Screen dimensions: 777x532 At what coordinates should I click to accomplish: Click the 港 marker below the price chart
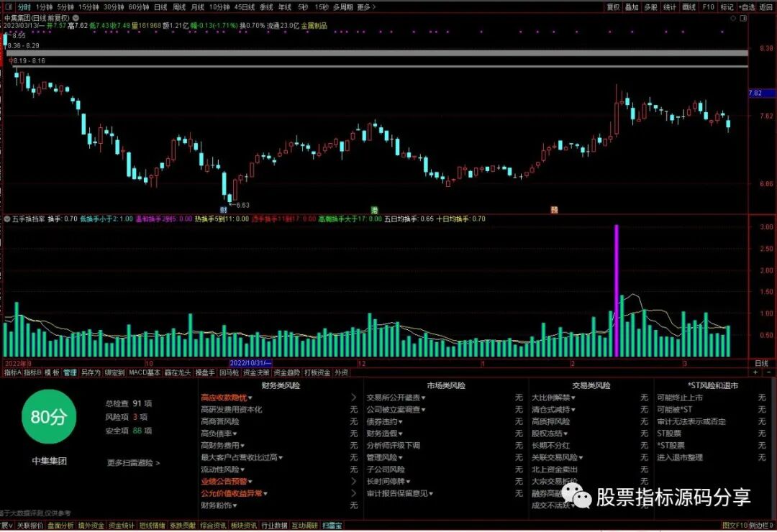click(375, 210)
